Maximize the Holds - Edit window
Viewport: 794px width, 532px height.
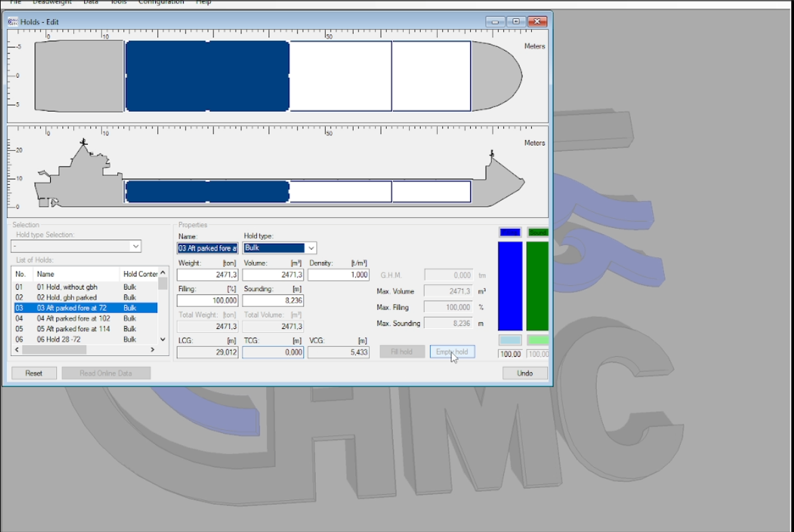(x=516, y=21)
